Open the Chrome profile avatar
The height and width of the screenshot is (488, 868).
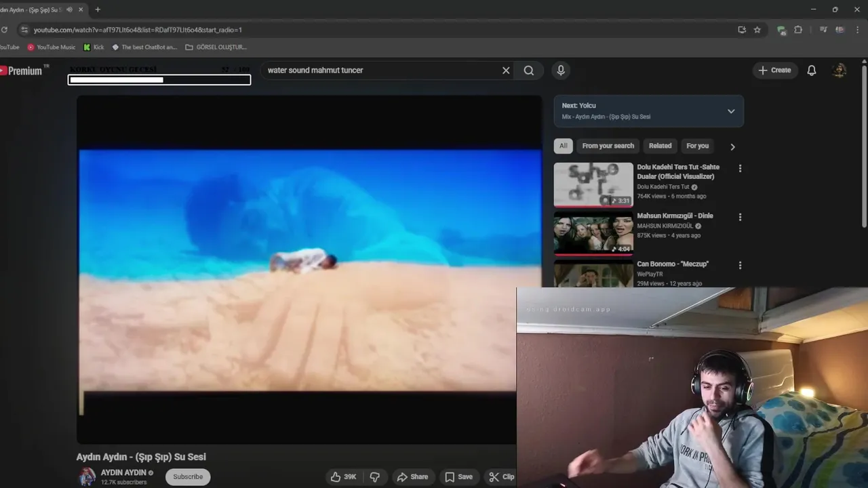[840, 30]
